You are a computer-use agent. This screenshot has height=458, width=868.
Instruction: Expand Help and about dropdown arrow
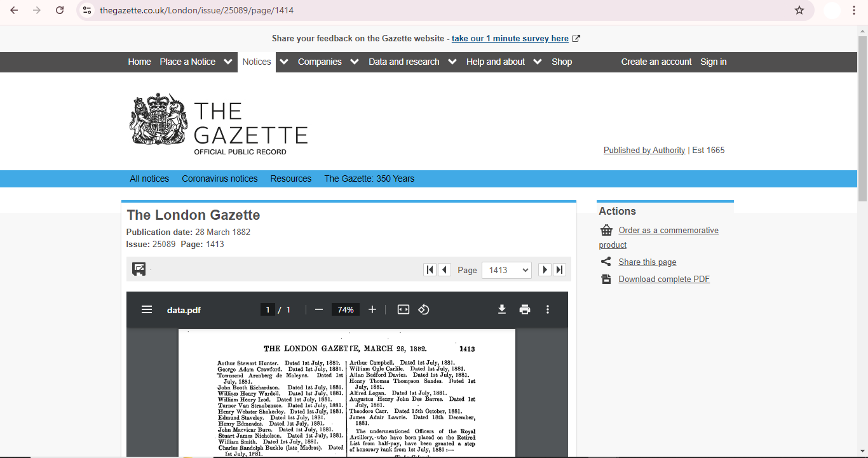(538, 62)
